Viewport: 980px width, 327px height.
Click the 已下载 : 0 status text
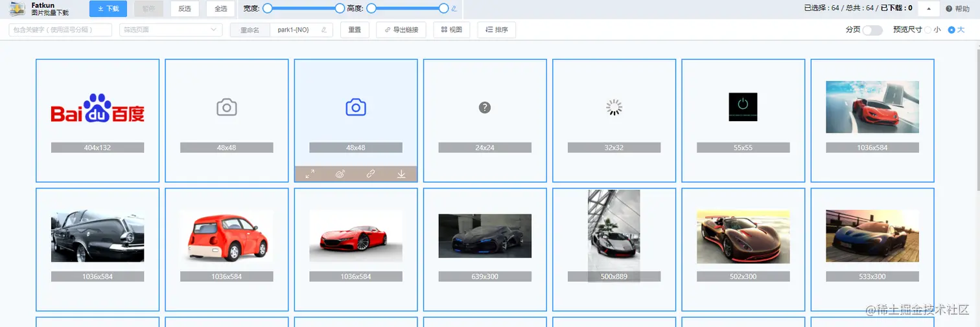(x=896, y=8)
